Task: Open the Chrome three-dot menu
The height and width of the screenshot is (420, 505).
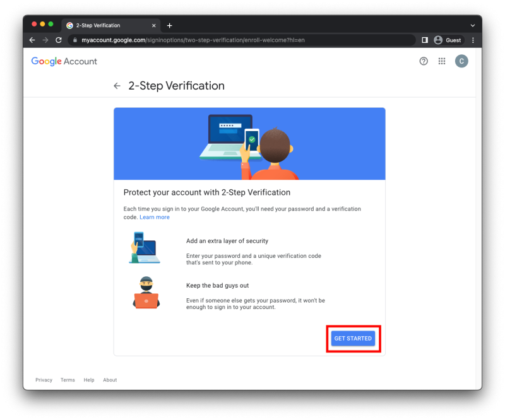Action: point(473,40)
